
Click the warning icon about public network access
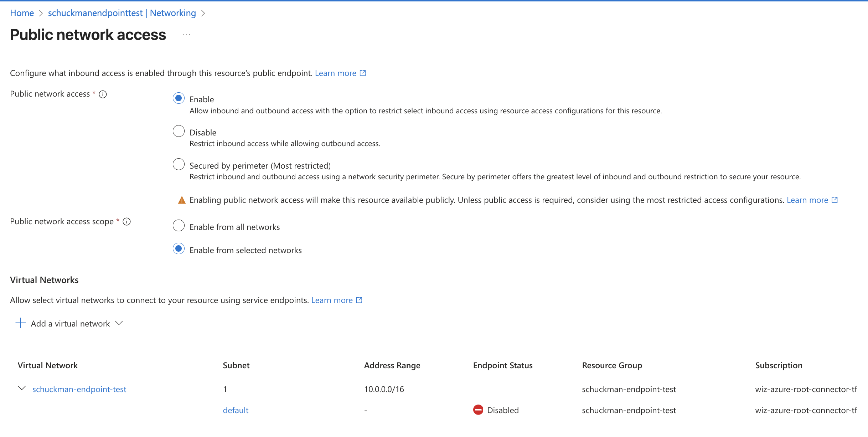pos(181,200)
